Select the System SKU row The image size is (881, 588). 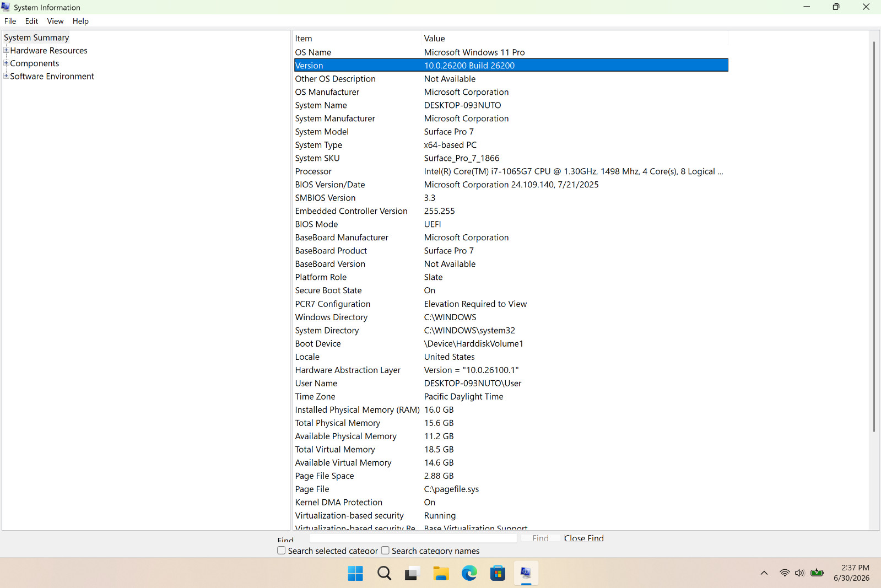511,158
